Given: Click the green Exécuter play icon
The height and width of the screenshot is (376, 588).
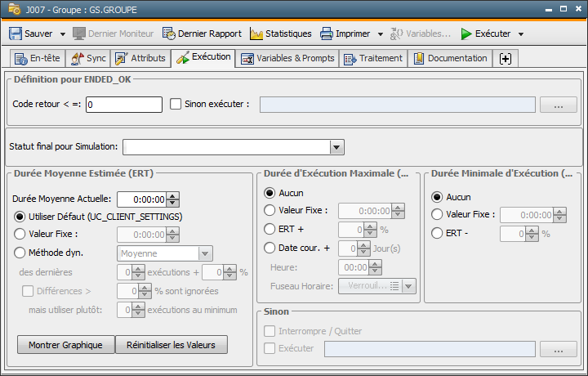Looking at the screenshot, I should click(x=466, y=34).
